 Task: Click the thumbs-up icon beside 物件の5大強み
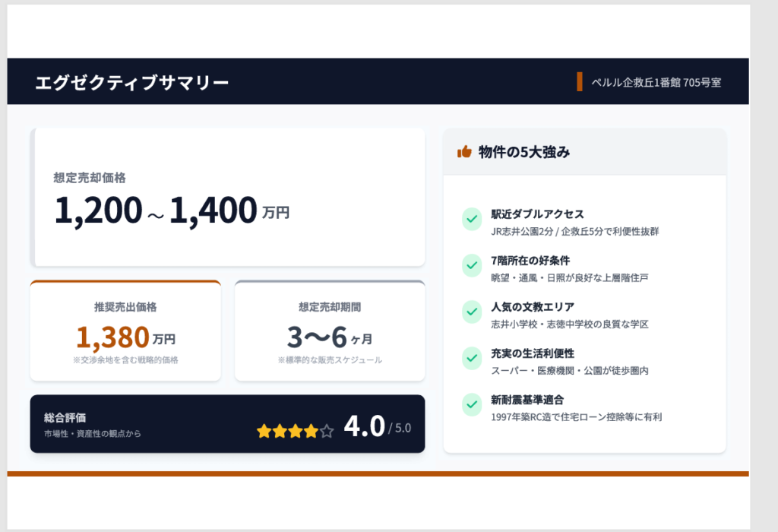[x=464, y=152]
